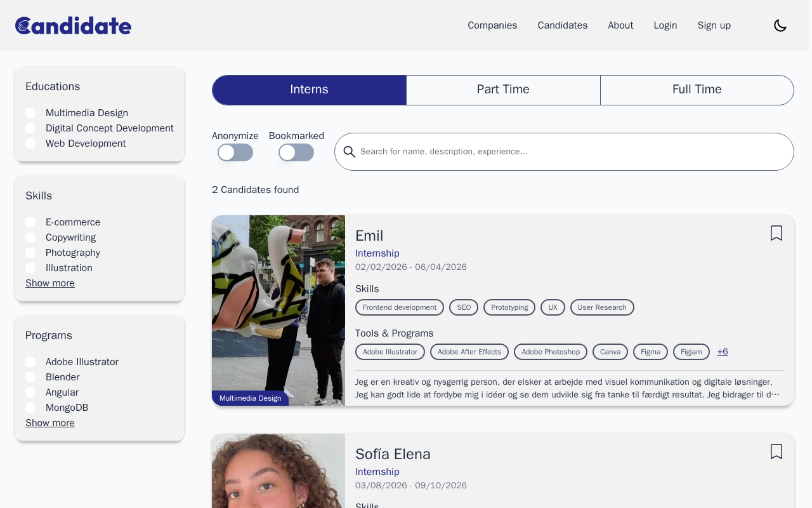Click the Adobe After Effects tag
Image resolution: width=812 pixels, height=508 pixels.
[469, 352]
